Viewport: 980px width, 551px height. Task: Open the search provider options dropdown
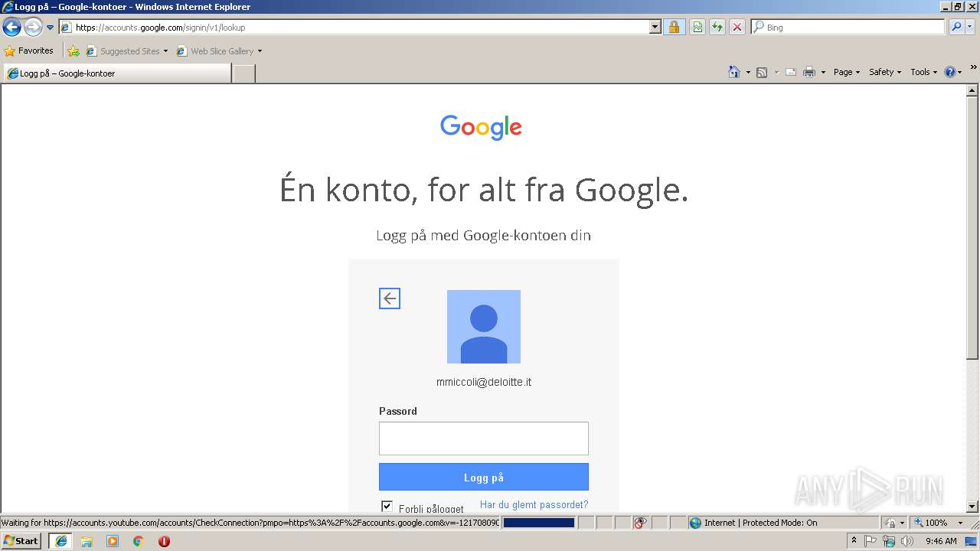970,28
